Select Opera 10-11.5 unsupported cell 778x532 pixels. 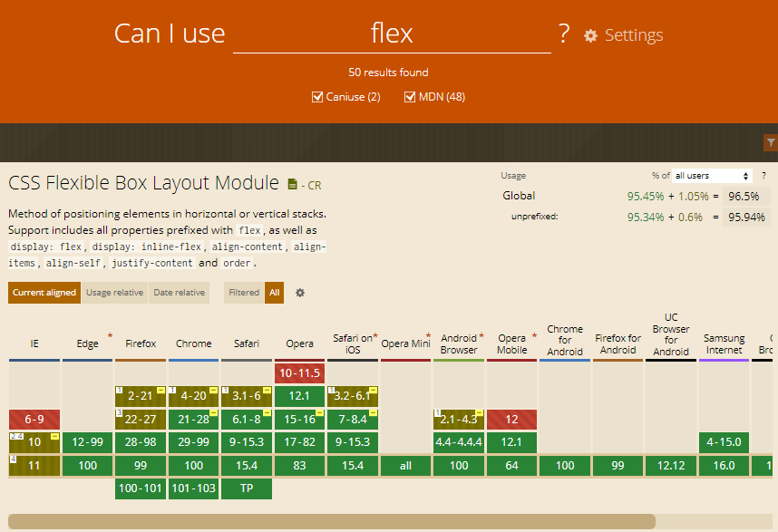click(300, 373)
